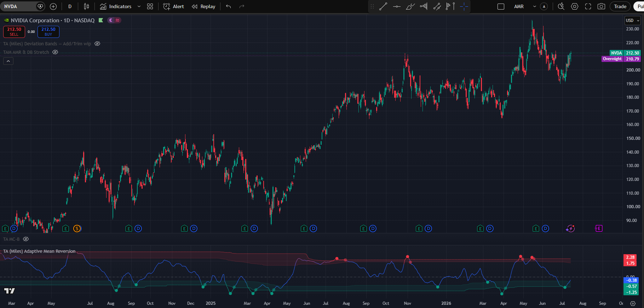Show the TAM AMR & DB Stretch indicator
This screenshot has height=308, width=644.
tap(55, 52)
